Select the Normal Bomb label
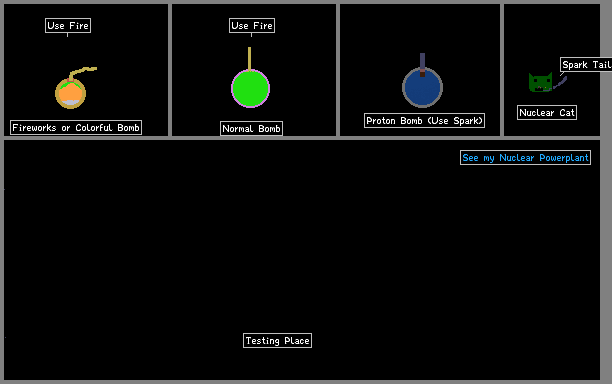Screen dimensions: 612x384 (x=251, y=128)
